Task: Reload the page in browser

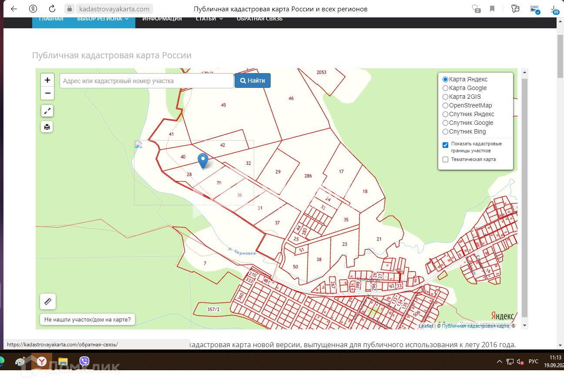Action: (52, 9)
